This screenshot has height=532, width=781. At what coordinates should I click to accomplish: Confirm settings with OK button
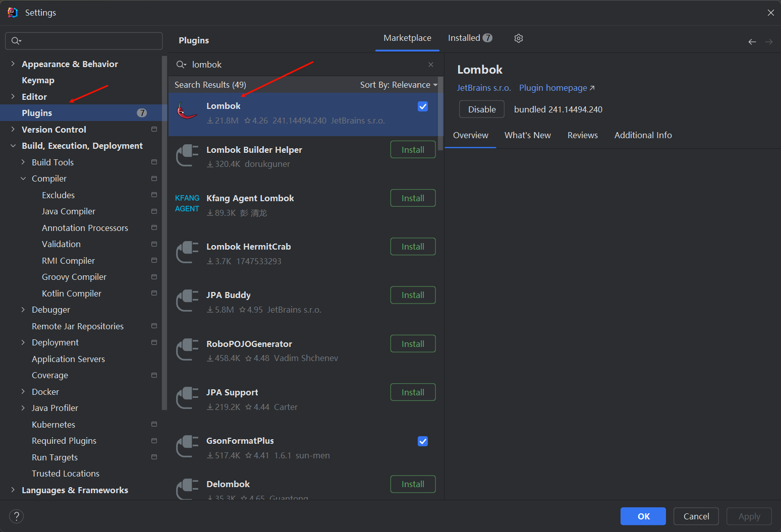643,516
